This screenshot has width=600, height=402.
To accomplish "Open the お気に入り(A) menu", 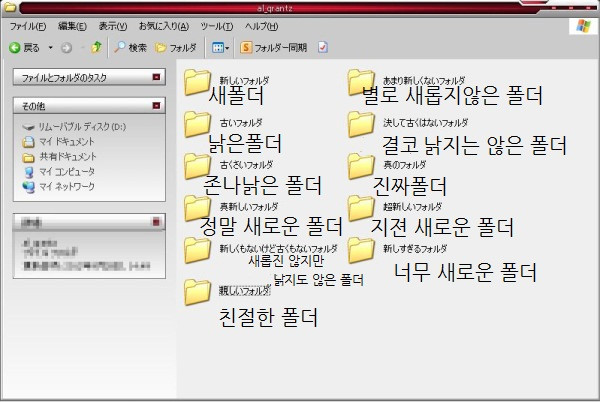I will click(164, 26).
